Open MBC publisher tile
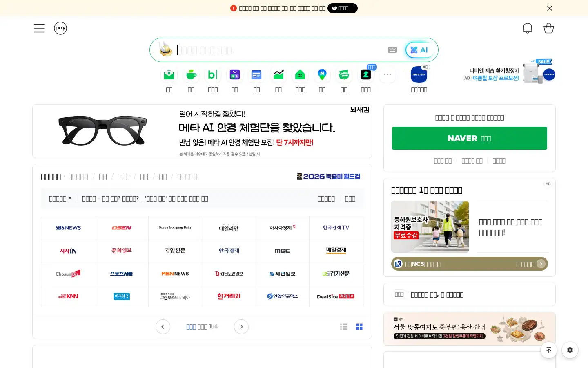Image resolution: width=588 pixels, height=368 pixels. 283,251
